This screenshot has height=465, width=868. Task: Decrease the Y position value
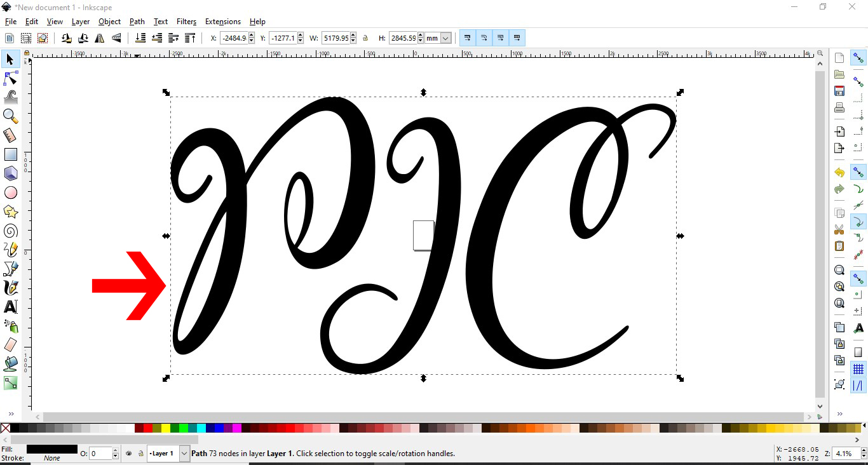pyautogui.click(x=301, y=41)
